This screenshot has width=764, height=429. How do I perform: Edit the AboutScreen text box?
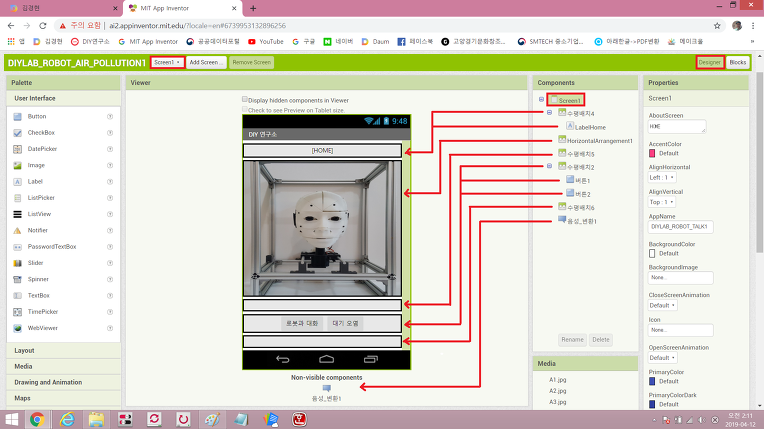point(677,127)
